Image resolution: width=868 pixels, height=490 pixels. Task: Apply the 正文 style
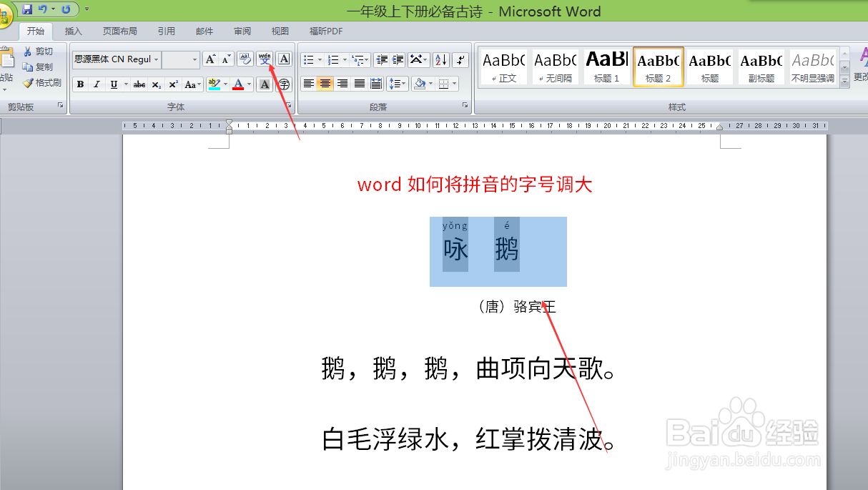coord(504,67)
